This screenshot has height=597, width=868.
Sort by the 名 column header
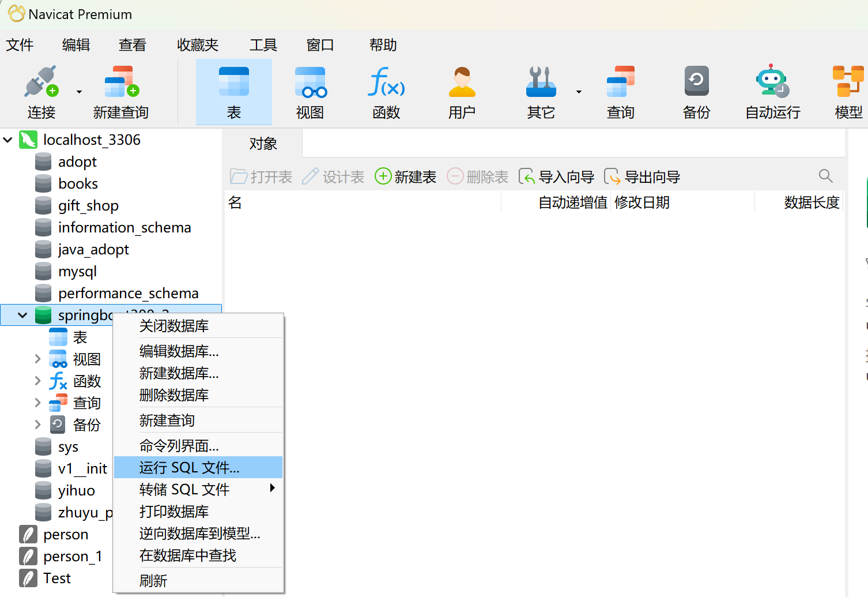coord(363,202)
